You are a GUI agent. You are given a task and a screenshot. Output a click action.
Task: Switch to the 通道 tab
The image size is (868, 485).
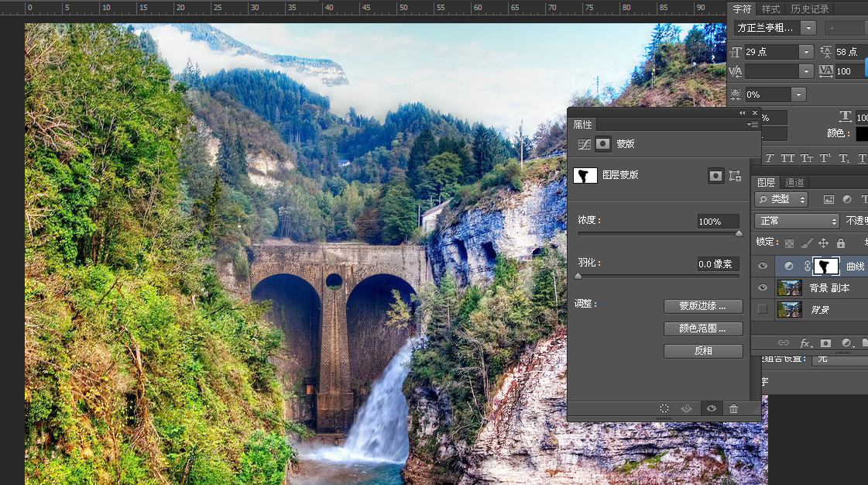(794, 182)
